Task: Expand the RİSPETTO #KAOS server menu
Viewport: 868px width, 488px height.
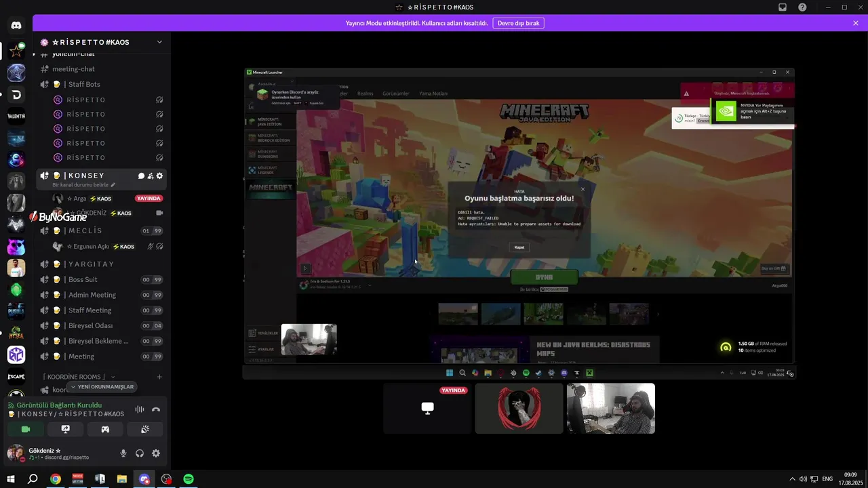Action: click(102, 42)
